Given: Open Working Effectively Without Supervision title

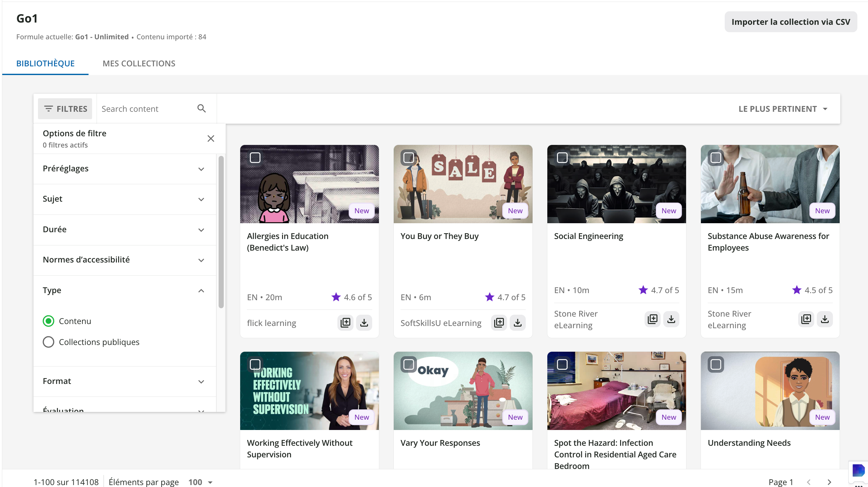Looking at the screenshot, I should (x=299, y=448).
